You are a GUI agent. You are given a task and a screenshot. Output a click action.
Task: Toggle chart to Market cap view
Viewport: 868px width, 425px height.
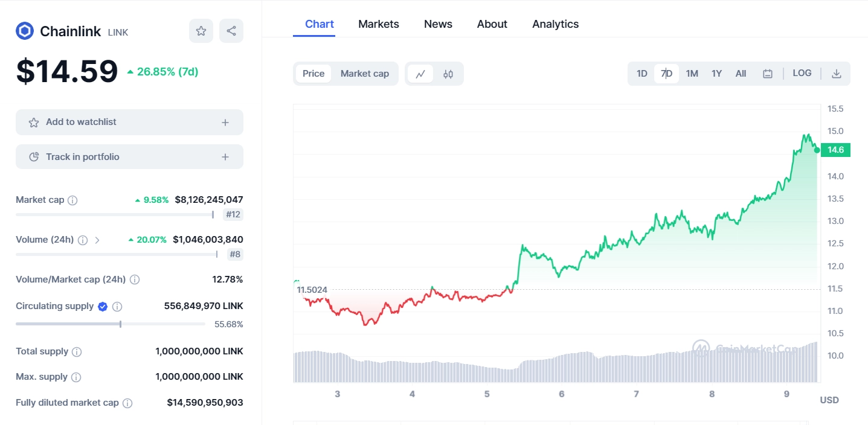tap(364, 73)
